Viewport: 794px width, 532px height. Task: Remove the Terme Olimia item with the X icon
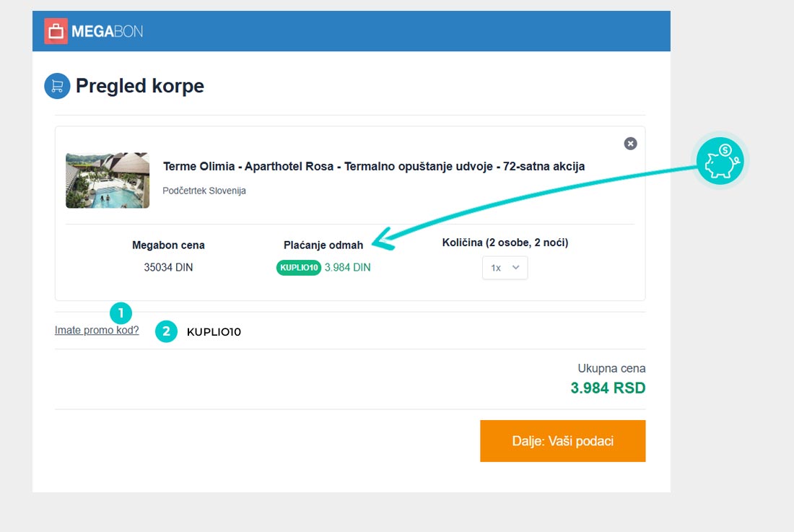(x=630, y=144)
